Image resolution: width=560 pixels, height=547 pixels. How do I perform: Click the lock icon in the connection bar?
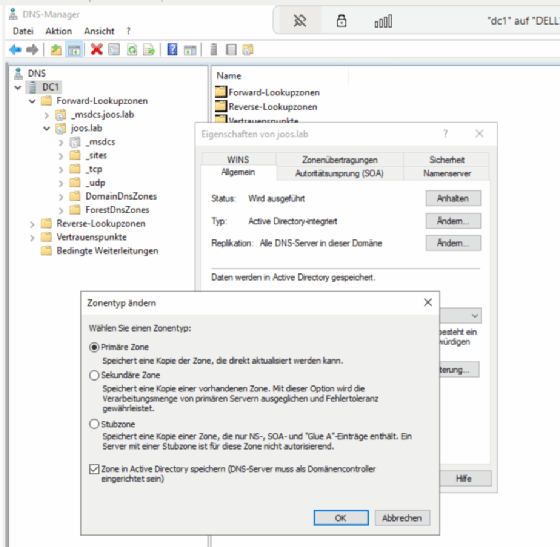pyautogui.click(x=341, y=21)
